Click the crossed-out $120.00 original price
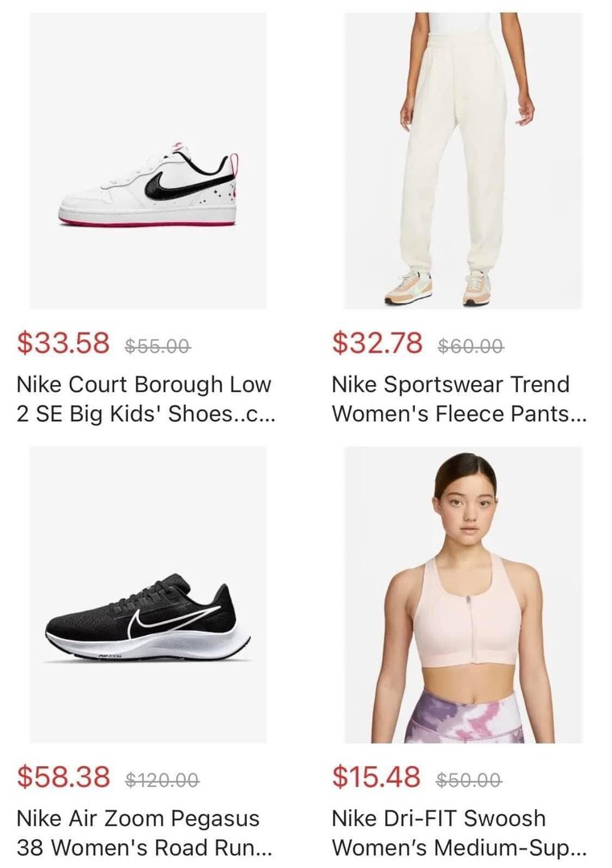This screenshot has height=868, width=612. tap(162, 780)
